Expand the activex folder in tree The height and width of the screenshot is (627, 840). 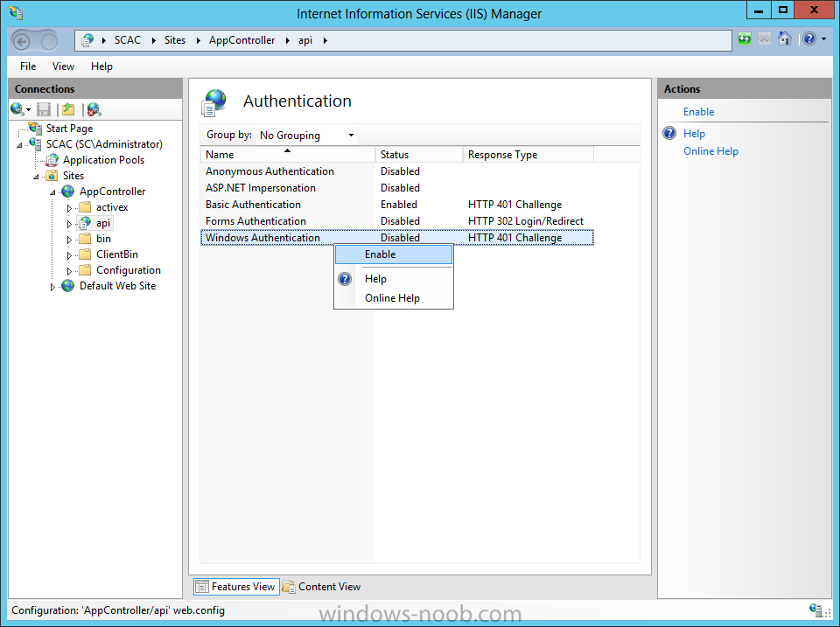coord(70,208)
